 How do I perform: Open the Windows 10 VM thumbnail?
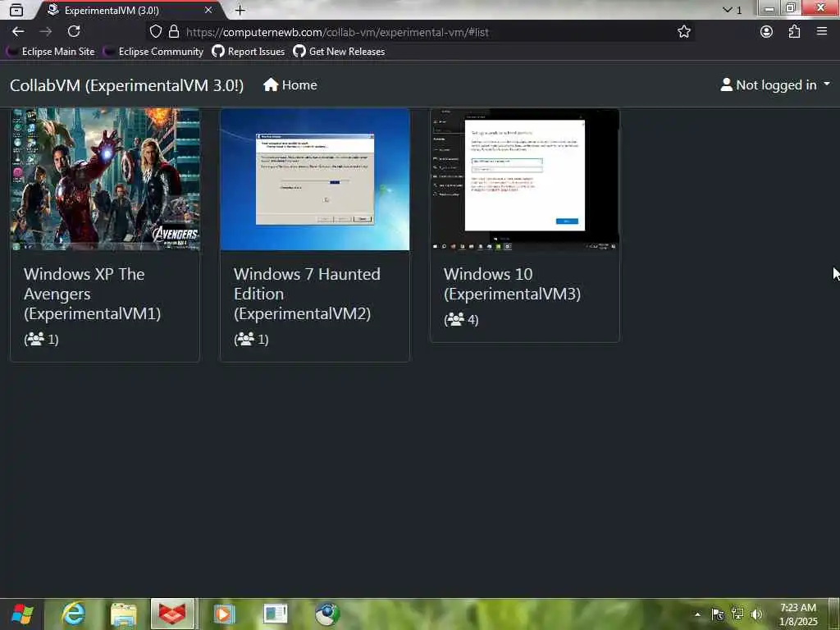525,180
